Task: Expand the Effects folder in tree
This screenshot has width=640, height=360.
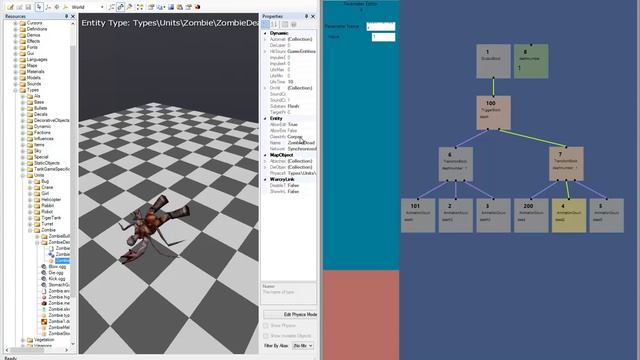Action: click(x=16, y=41)
